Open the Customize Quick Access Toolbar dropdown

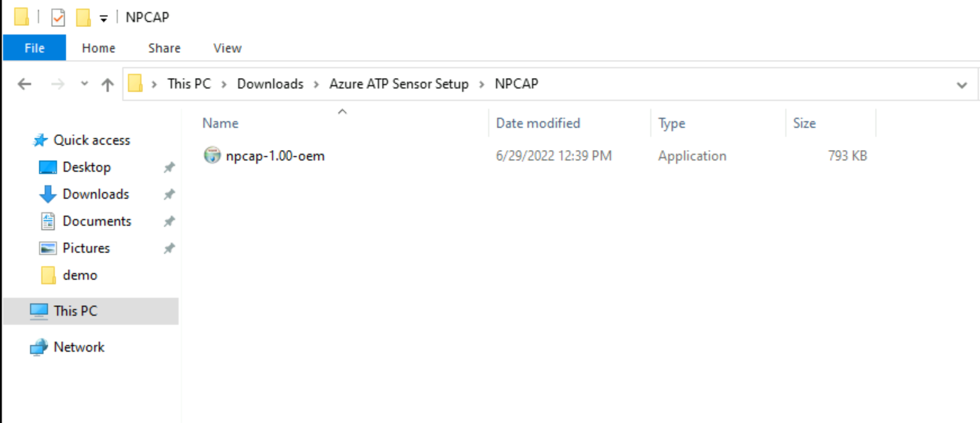[104, 18]
